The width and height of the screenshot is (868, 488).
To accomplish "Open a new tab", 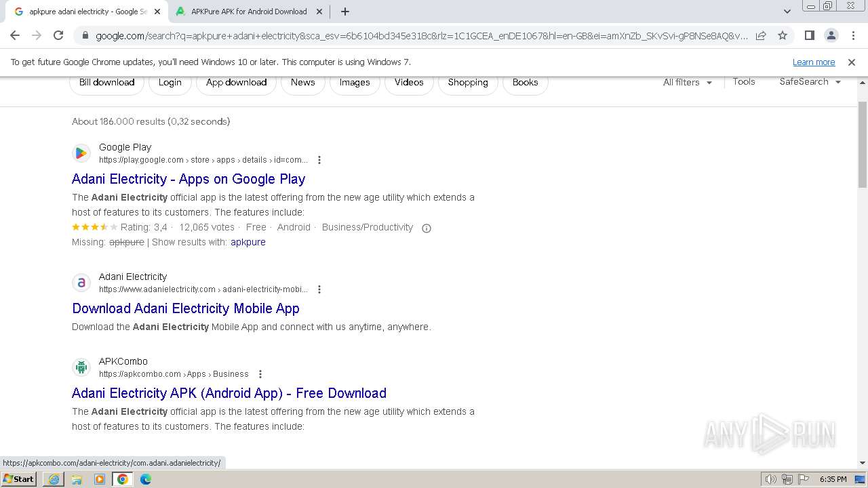I will click(344, 12).
